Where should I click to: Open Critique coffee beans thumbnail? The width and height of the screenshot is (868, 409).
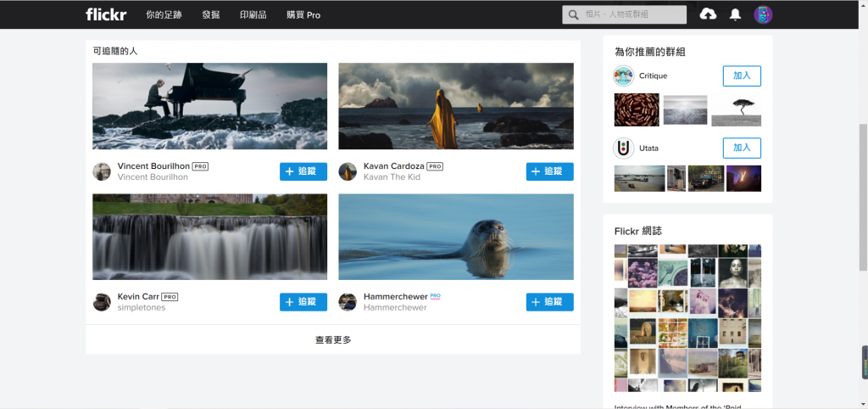pyautogui.click(x=637, y=109)
